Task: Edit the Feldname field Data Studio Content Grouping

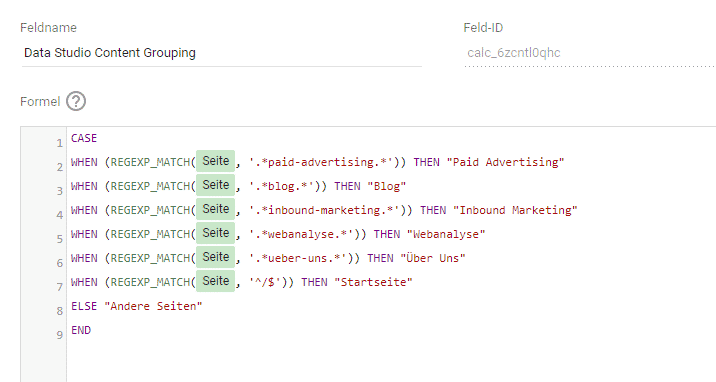Action: coord(221,53)
